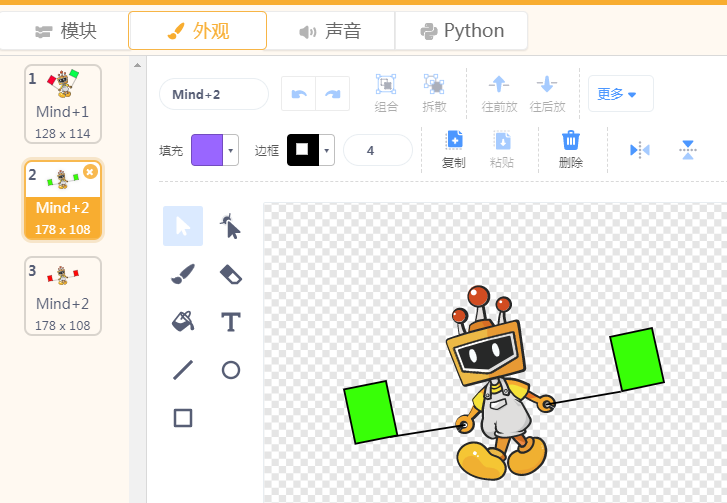Flip the costume horizontally
Image resolution: width=727 pixels, height=503 pixels.
coord(640,150)
